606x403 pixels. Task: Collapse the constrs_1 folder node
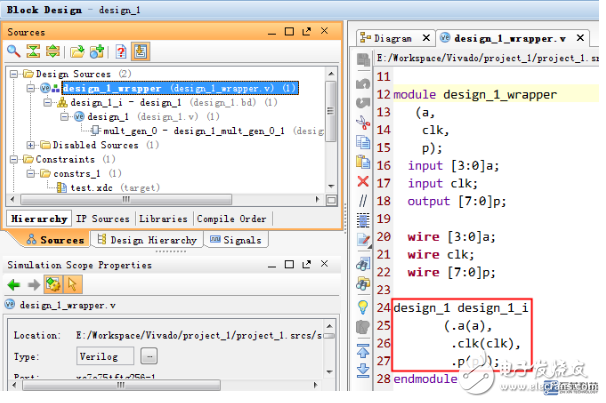tap(30, 173)
